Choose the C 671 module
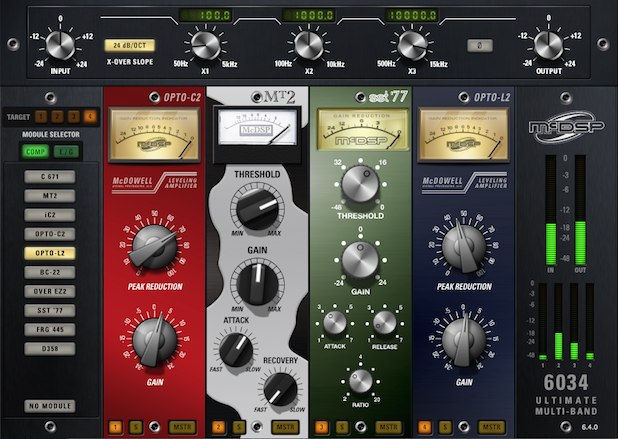 click(50, 177)
